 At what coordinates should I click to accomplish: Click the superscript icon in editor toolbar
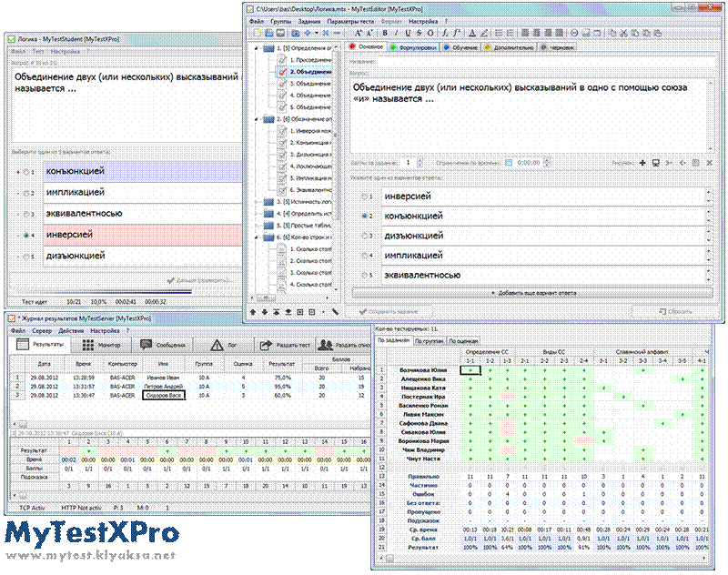coord(457,33)
